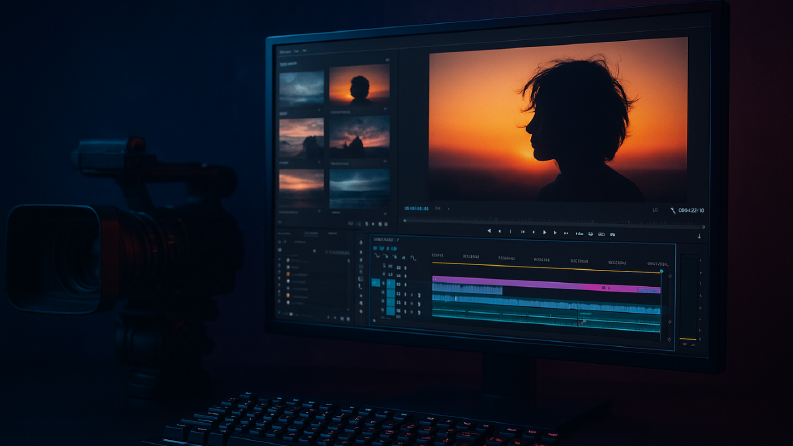Image resolution: width=793 pixels, height=446 pixels.
Task: Select the teal audio clip on bottom track
Action: [x=546, y=319]
